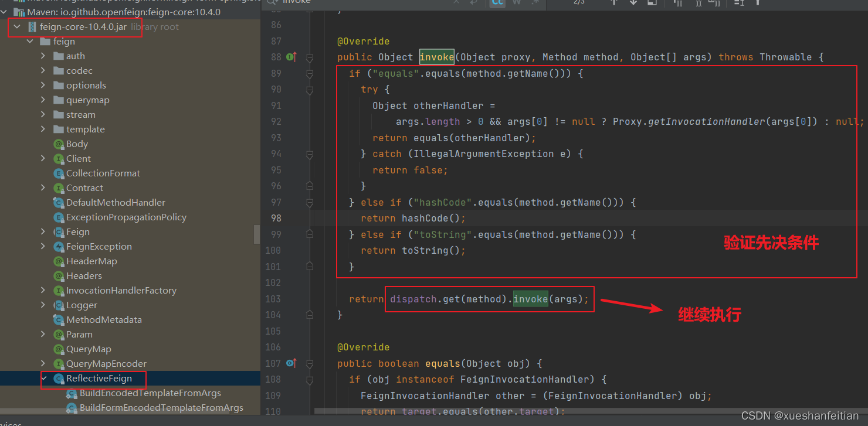
Task: Click the DefaultMethodHandler class icon
Action: 58,203
